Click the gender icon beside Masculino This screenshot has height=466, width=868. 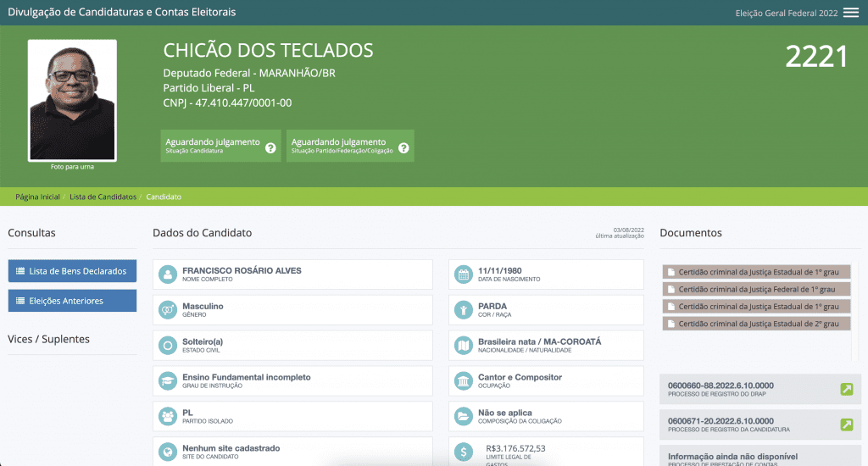[x=167, y=310]
